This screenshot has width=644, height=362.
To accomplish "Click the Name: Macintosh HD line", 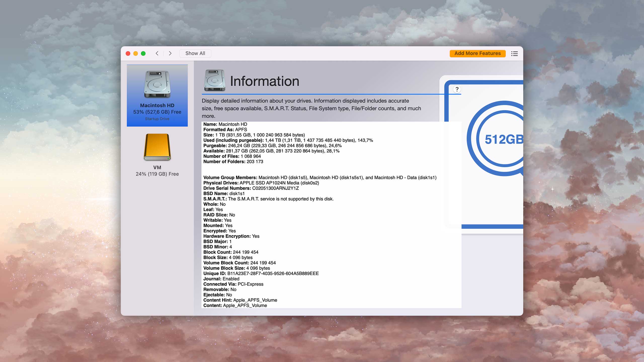I will click(225, 124).
